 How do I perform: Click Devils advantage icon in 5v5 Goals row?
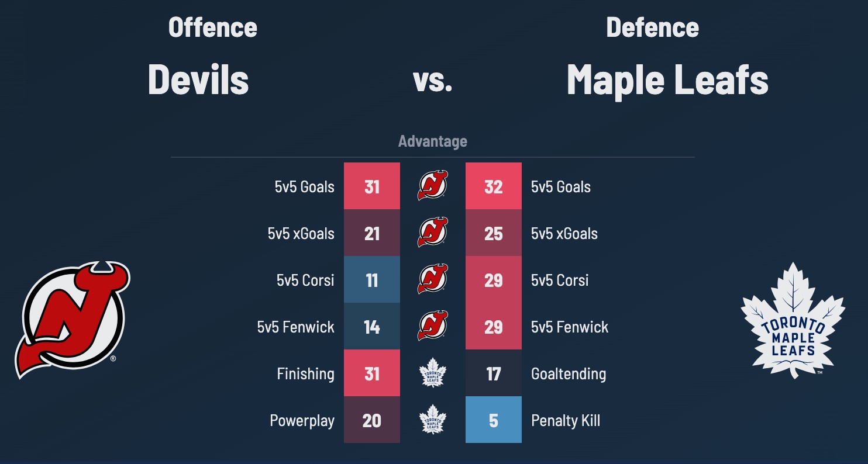coord(433,186)
